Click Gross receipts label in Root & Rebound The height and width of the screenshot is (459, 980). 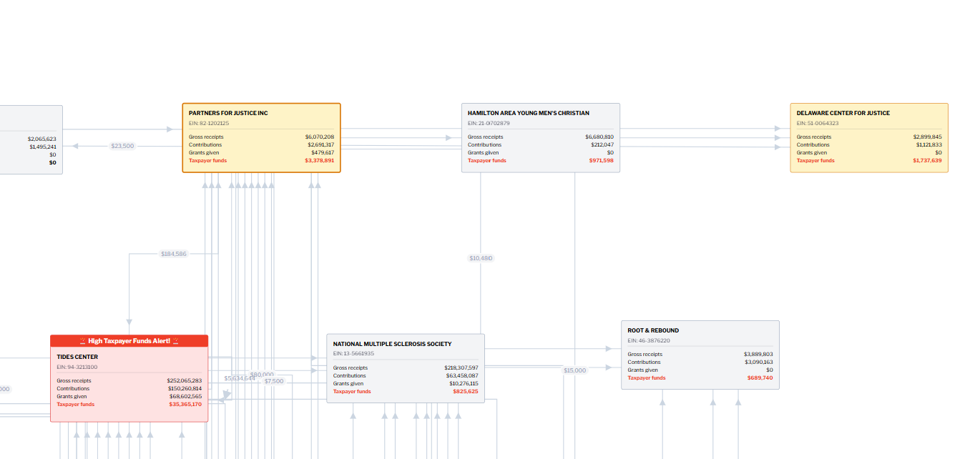(x=645, y=354)
